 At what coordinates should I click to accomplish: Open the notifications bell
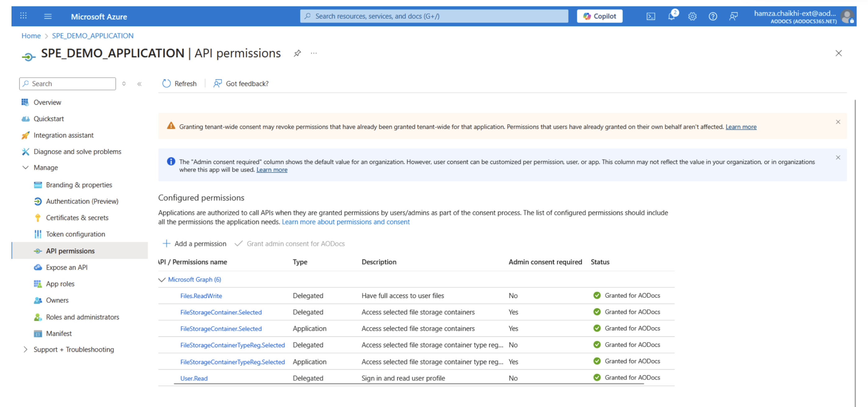click(x=672, y=16)
